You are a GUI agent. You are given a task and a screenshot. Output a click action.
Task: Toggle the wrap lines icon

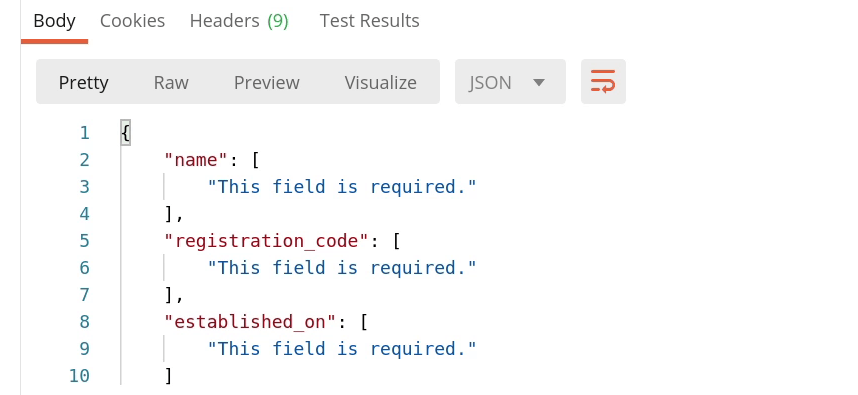click(603, 82)
